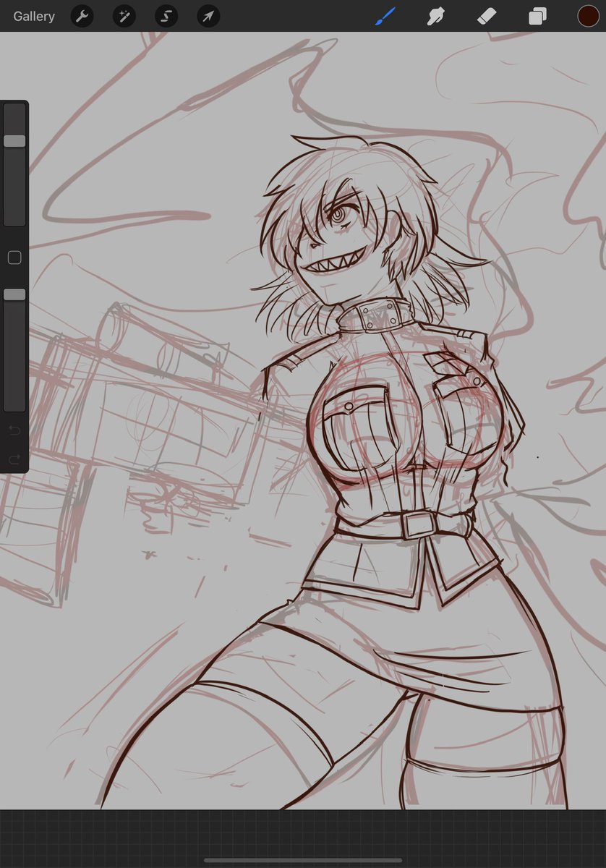Click the brush size slider handle

pyautogui.click(x=14, y=141)
